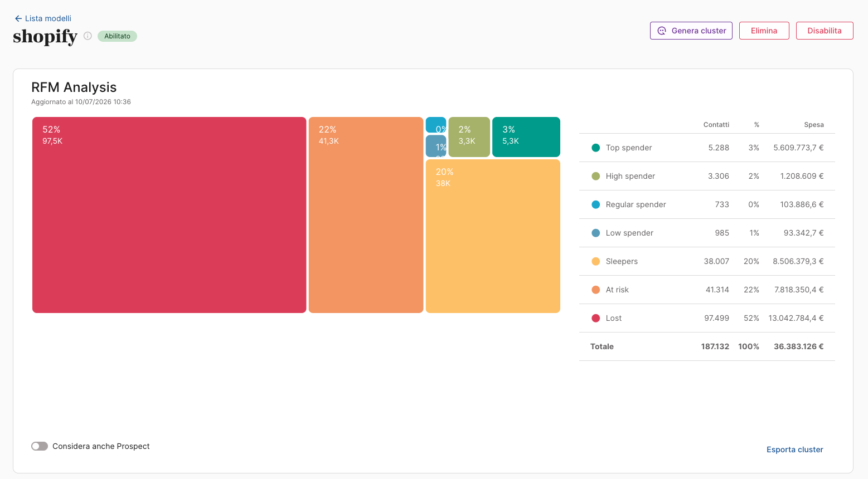Image resolution: width=868 pixels, height=479 pixels.
Task: Select the olive 2% High spender block
Action: coord(469,137)
